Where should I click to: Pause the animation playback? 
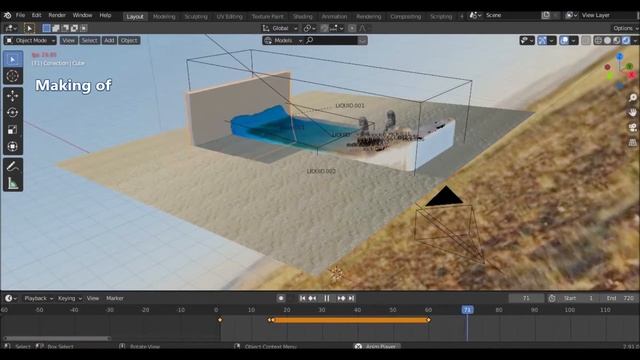pyautogui.click(x=327, y=298)
